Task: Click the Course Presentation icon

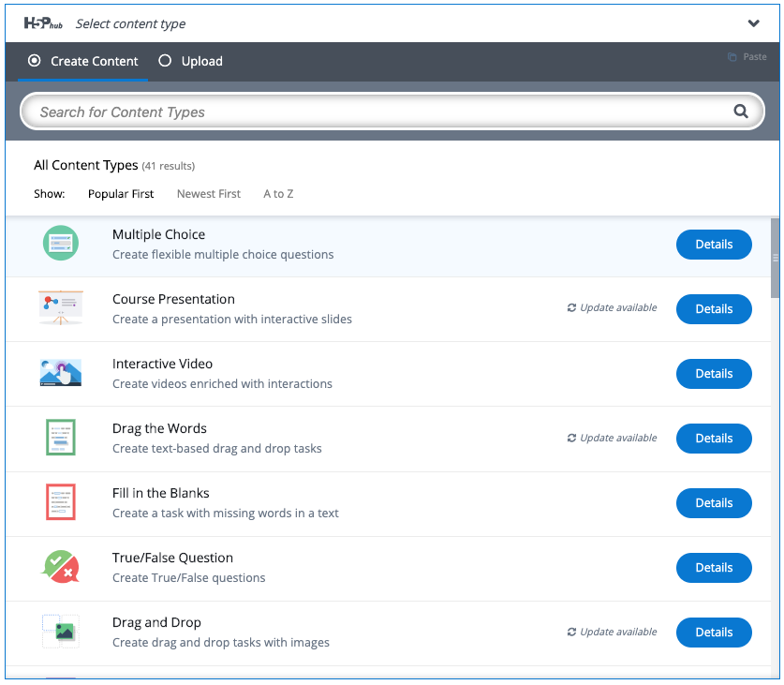Action: tap(61, 308)
